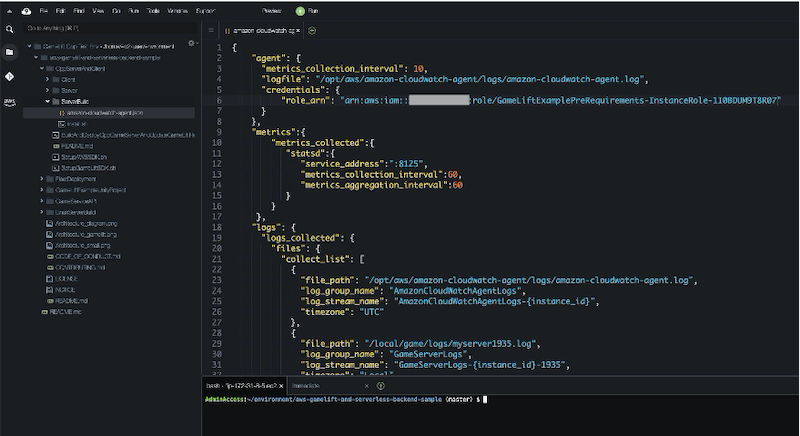Close the bash terminal tab
800x436 pixels.
pyautogui.click(x=281, y=386)
